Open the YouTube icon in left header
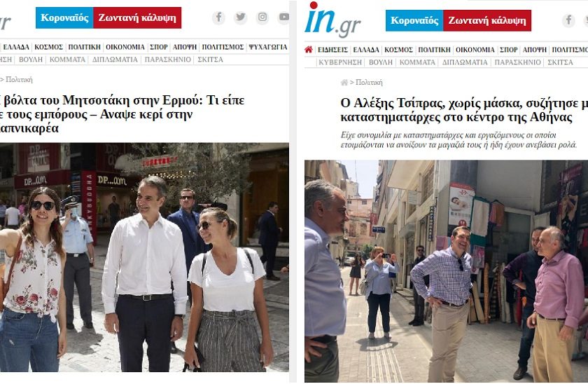The width and height of the screenshot is (588, 384). [283, 18]
